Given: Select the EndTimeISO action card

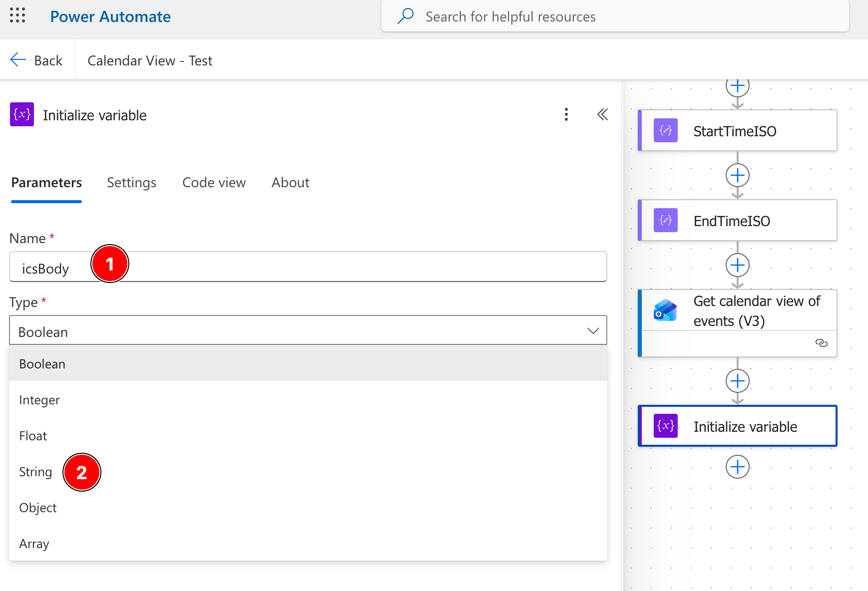Looking at the screenshot, I should click(x=738, y=220).
